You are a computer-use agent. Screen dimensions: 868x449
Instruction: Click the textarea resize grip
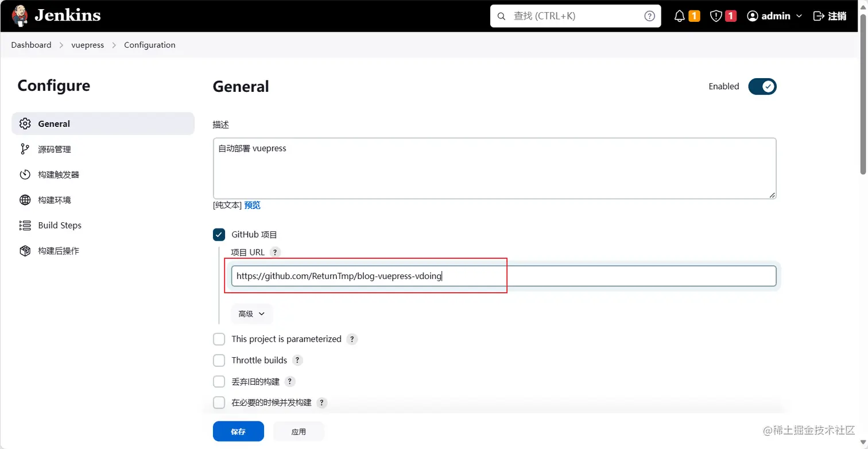pyautogui.click(x=772, y=195)
